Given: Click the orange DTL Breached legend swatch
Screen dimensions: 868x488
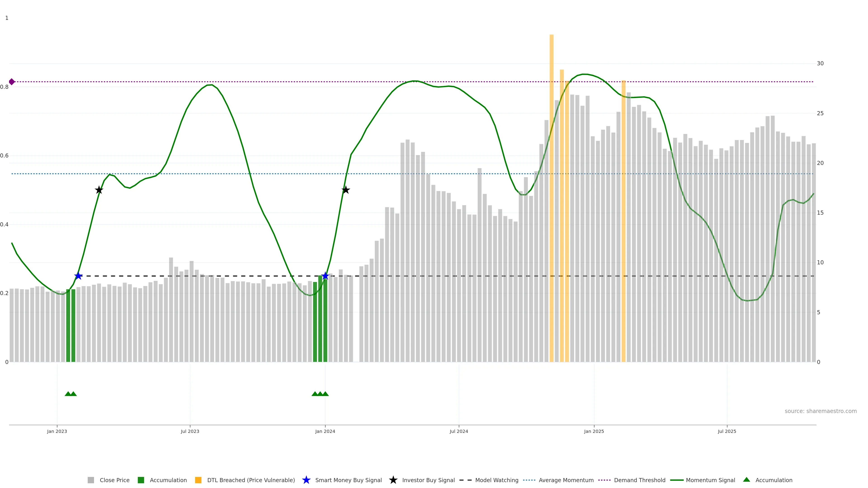Looking at the screenshot, I should (198, 480).
